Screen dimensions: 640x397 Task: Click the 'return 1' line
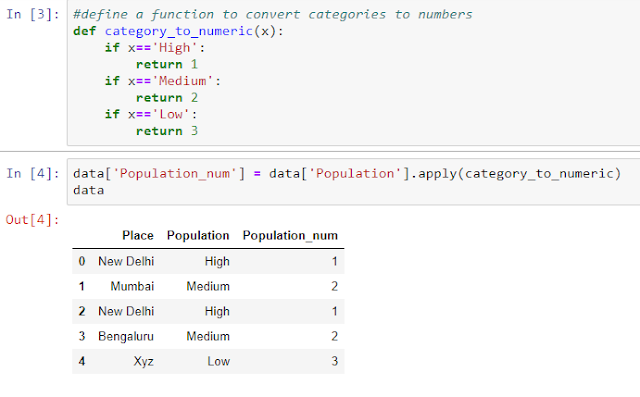(167, 64)
